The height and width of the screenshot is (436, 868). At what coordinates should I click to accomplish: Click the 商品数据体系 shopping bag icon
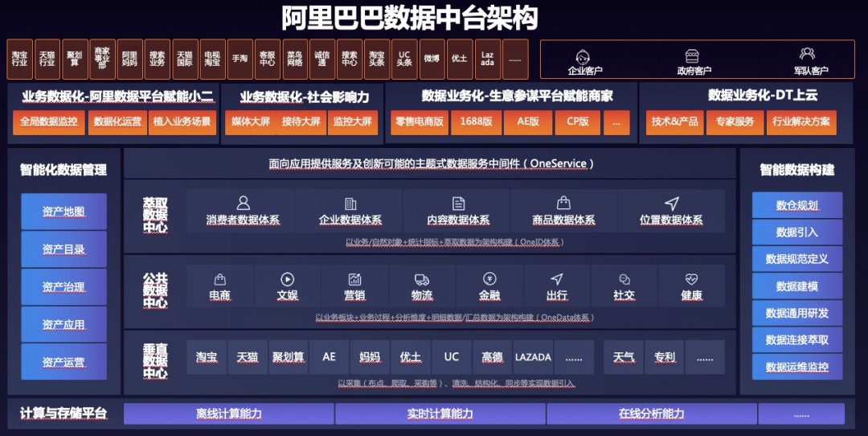[x=564, y=204]
